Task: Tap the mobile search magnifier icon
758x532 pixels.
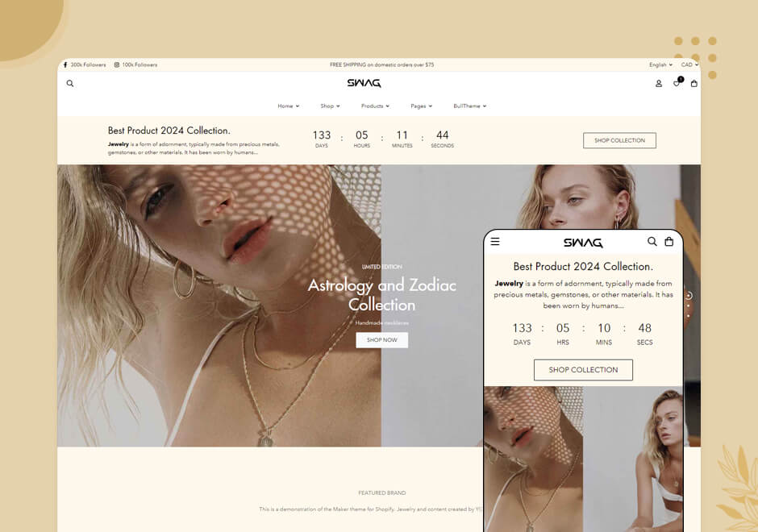Action: 652,241
